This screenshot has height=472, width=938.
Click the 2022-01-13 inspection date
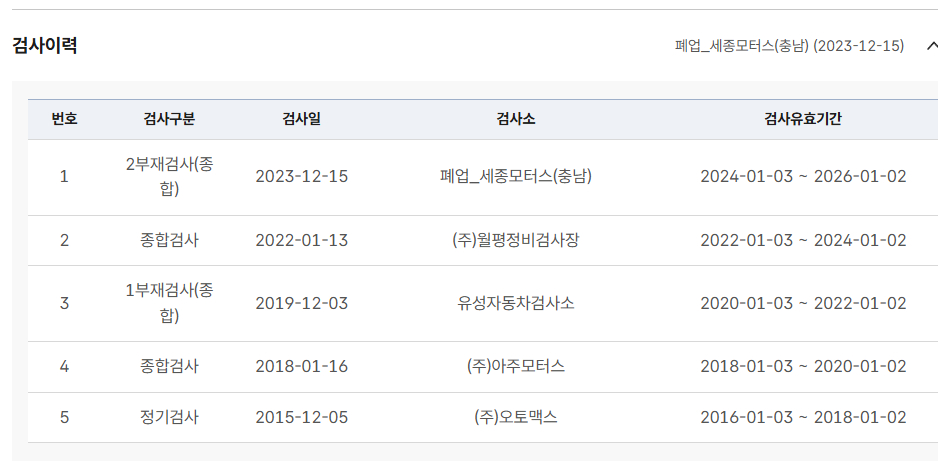tap(301, 240)
